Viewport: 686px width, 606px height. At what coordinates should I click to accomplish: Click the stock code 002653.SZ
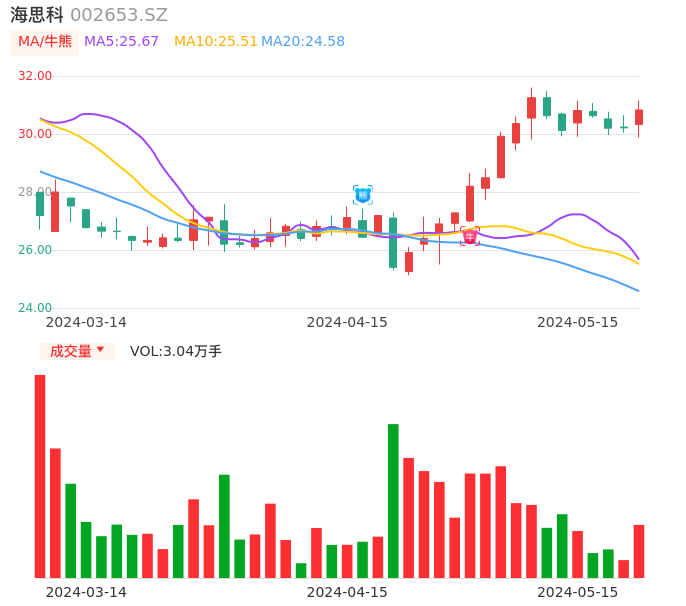pos(119,15)
